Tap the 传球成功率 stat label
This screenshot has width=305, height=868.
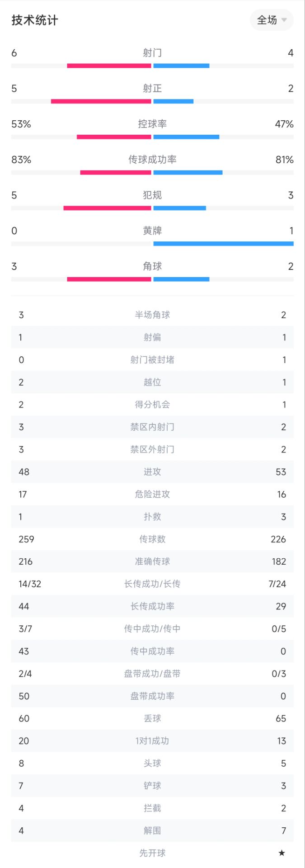click(152, 160)
